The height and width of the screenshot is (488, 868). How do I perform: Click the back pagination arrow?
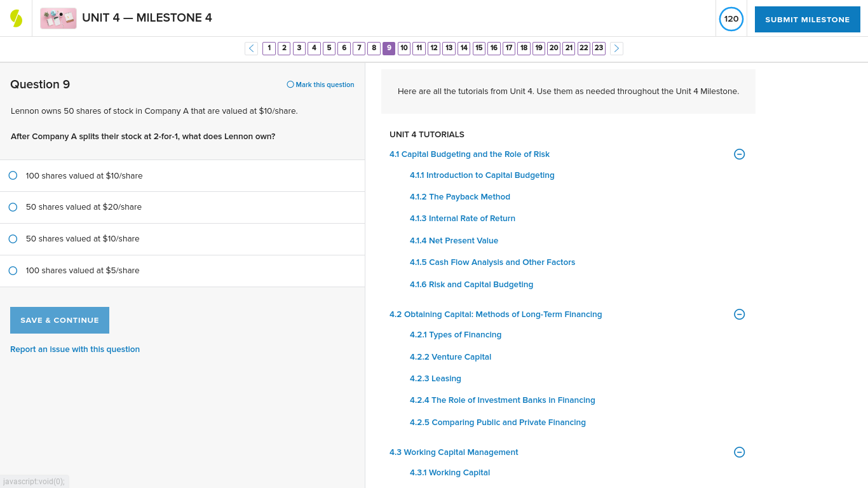pos(251,48)
